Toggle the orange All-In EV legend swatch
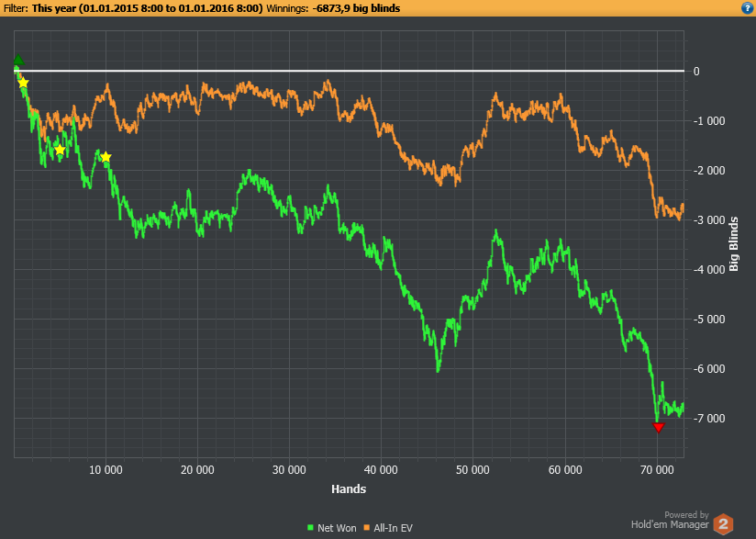756x539 pixels. coord(367,528)
